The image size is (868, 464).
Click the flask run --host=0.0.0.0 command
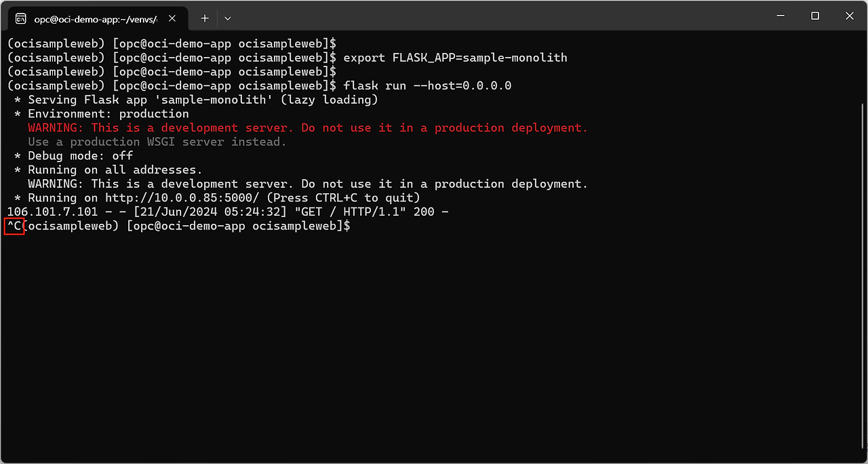coord(427,86)
